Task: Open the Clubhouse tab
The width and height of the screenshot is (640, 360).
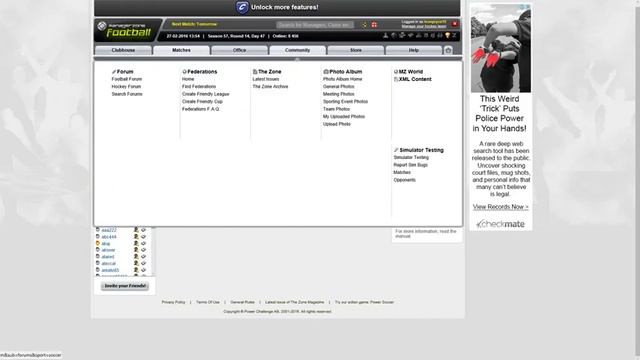Action: 123,50
